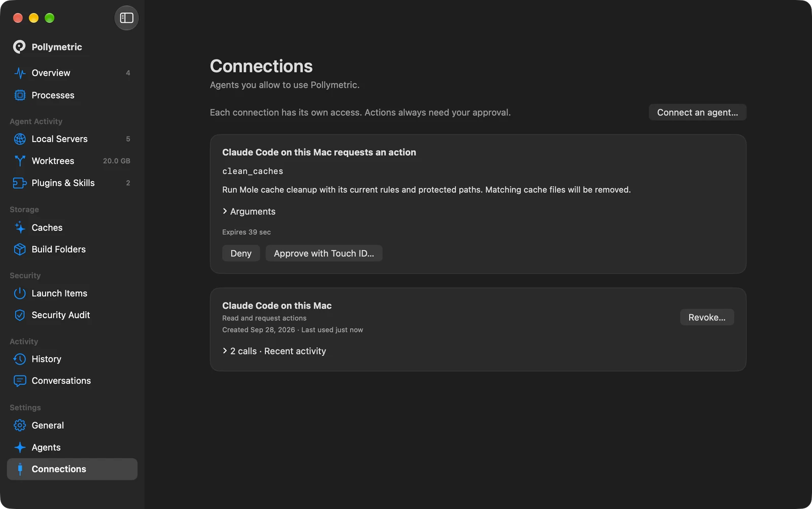Image resolution: width=812 pixels, height=509 pixels.
Task: Toggle the sidebar panel icon
Action: point(126,18)
